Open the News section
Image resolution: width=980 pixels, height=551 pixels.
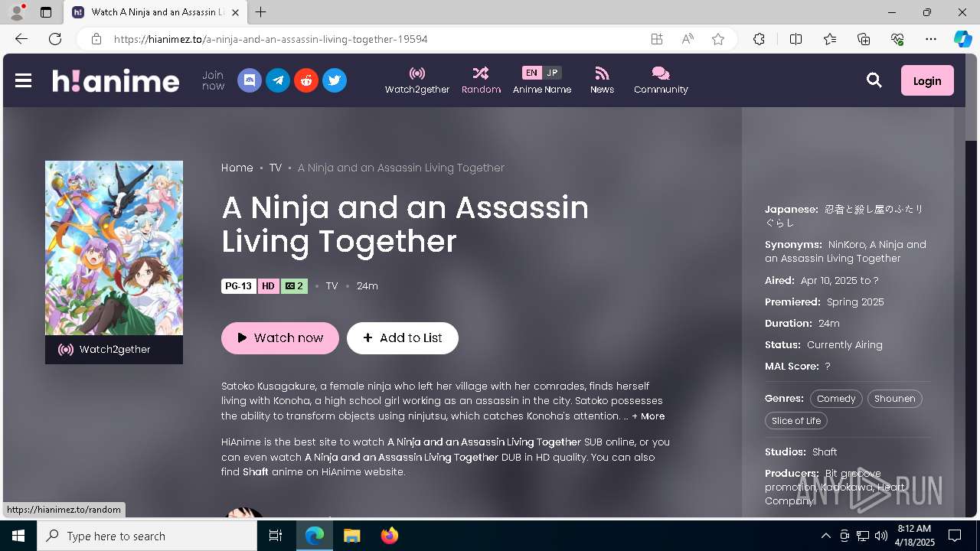602,80
